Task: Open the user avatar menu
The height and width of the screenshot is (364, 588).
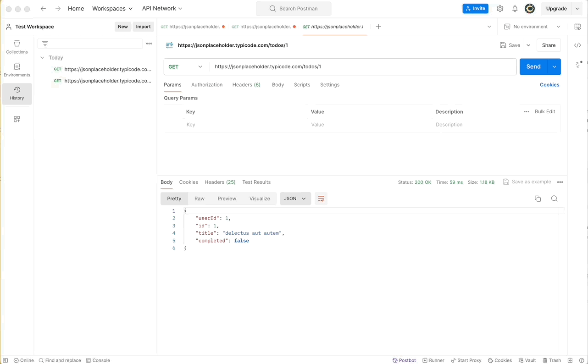Action: pyautogui.click(x=530, y=9)
